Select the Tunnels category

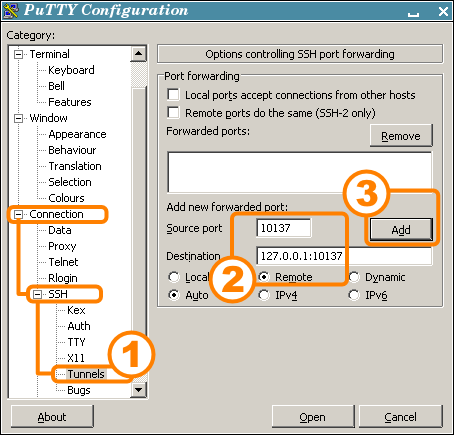click(x=86, y=374)
